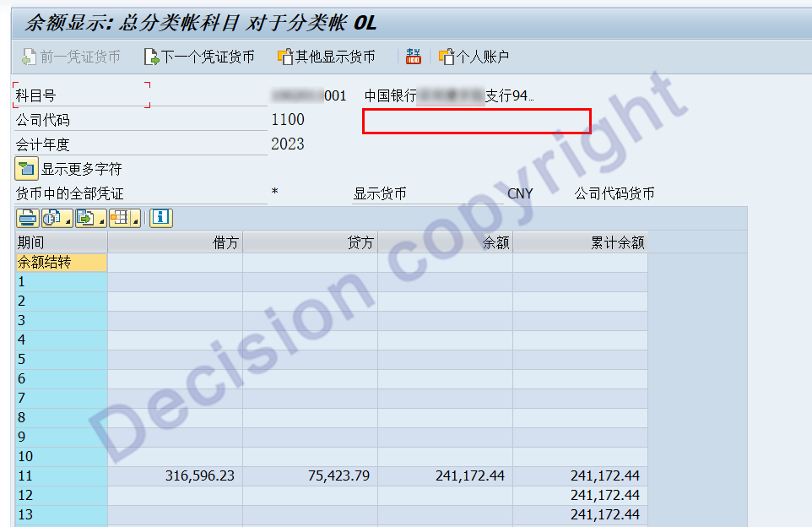This screenshot has height=527, width=812.
Task: Open the export dropdown arrow
Action: 102,221
